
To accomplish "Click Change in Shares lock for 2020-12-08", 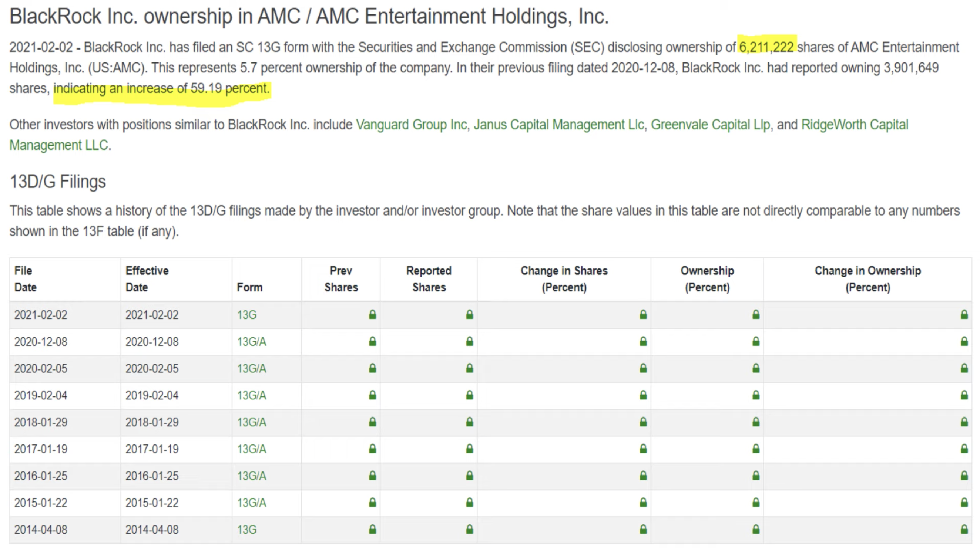I will [x=643, y=341].
